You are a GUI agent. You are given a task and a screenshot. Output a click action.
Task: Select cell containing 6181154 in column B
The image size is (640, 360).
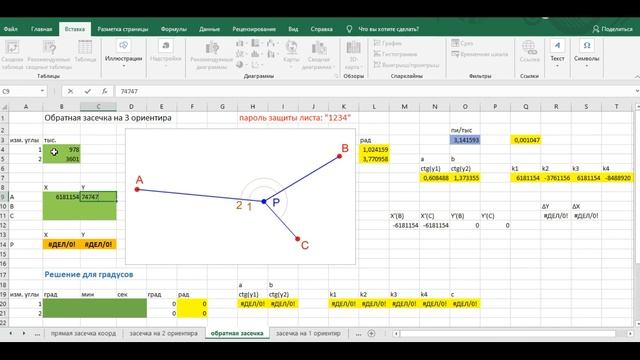[x=62, y=197]
